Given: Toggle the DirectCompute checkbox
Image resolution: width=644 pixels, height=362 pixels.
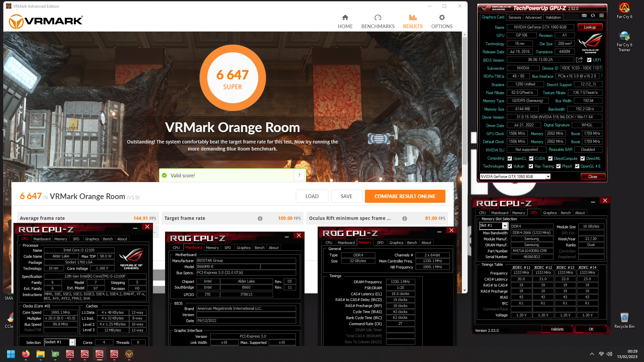Looking at the screenshot, I should click(550, 159).
